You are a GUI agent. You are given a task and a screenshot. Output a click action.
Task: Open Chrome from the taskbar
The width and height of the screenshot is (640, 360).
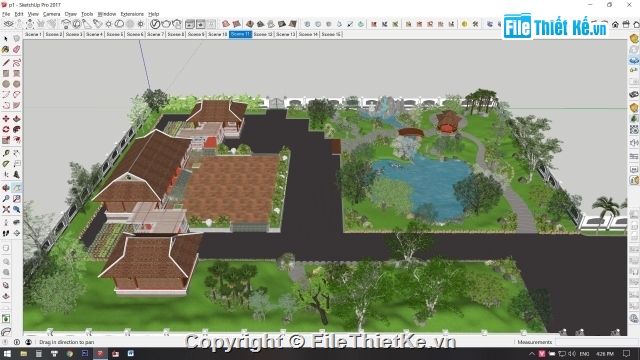70,353
